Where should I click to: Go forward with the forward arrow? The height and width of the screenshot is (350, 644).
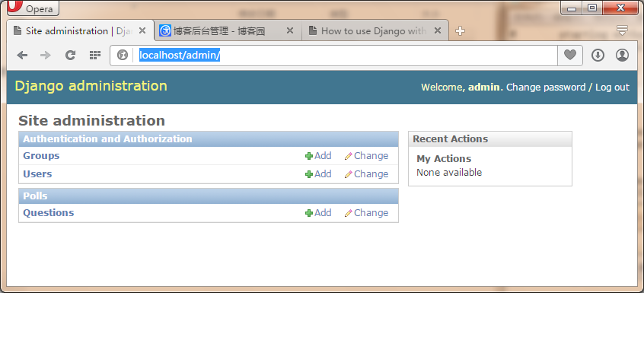(46, 55)
